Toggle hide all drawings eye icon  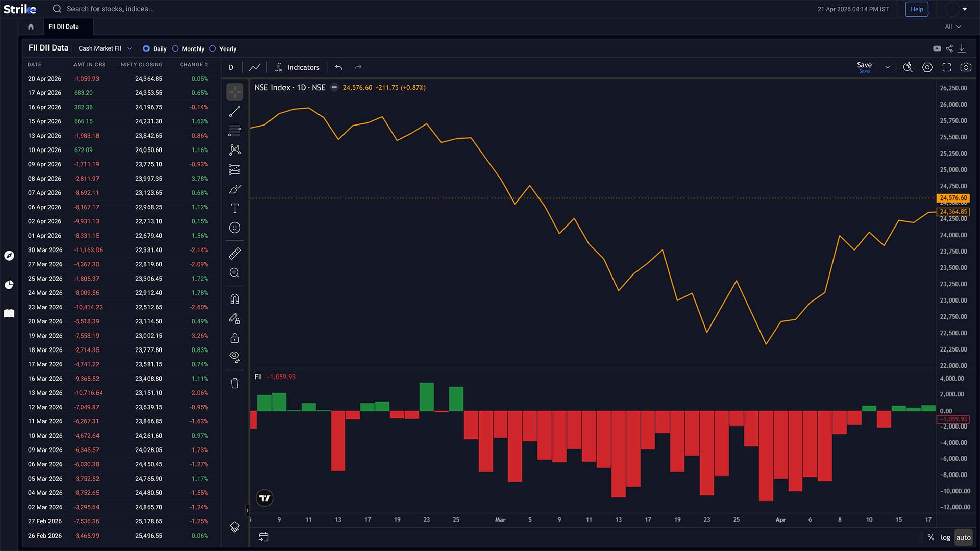point(235,357)
